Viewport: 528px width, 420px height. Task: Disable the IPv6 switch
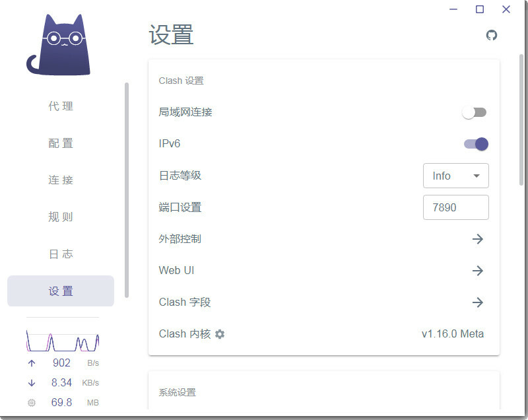476,144
